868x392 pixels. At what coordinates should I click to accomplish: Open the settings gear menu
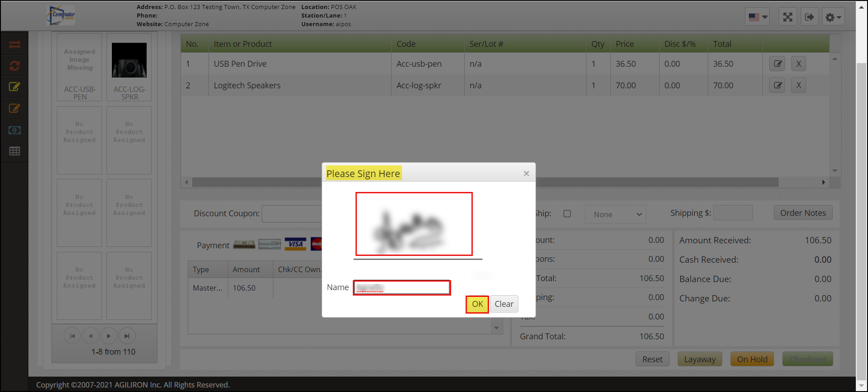pos(833,17)
